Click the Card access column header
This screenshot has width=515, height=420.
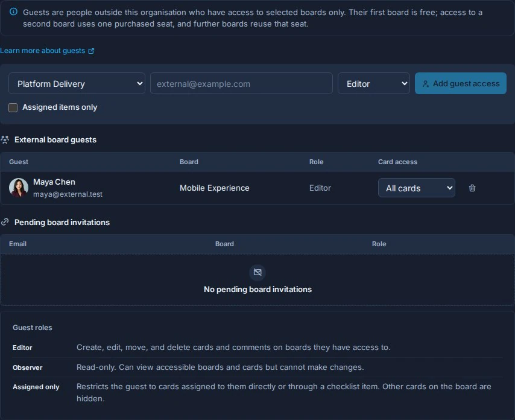[x=397, y=162]
